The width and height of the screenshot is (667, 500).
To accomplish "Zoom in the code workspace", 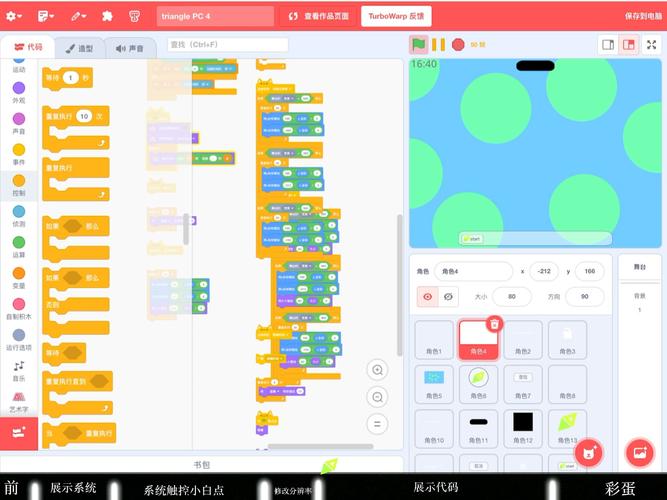I will [377, 370].
